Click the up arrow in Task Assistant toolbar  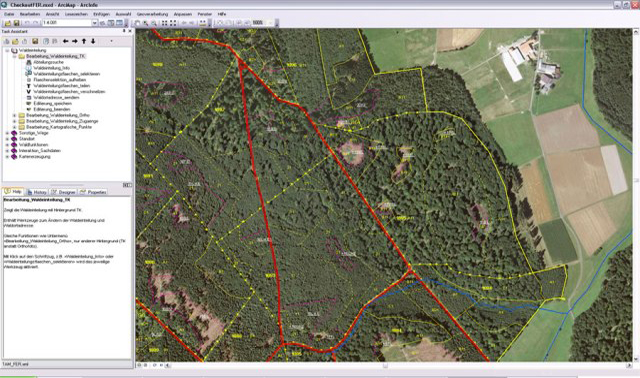coord(84,41)
